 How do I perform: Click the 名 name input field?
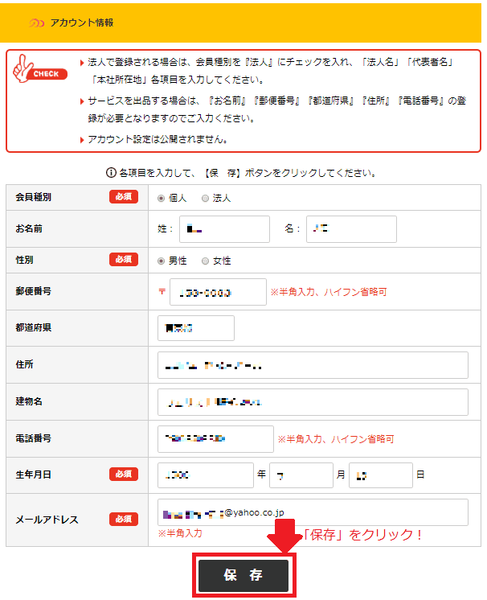coord(351,229)
